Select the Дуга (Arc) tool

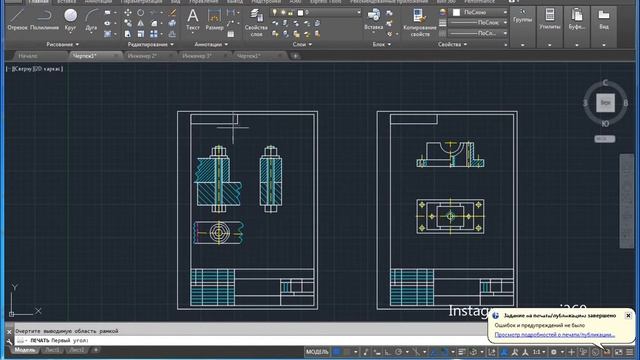[x=91, y=20]
